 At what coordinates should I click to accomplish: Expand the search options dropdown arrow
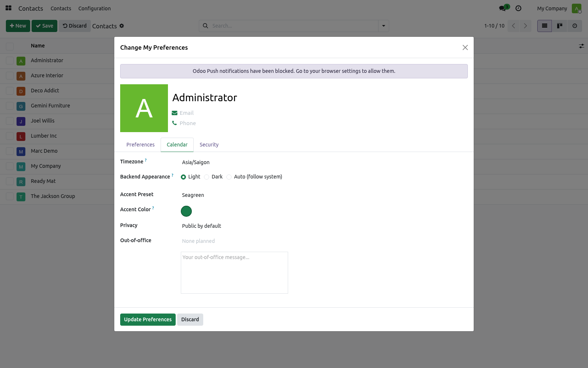coord(384,26)
